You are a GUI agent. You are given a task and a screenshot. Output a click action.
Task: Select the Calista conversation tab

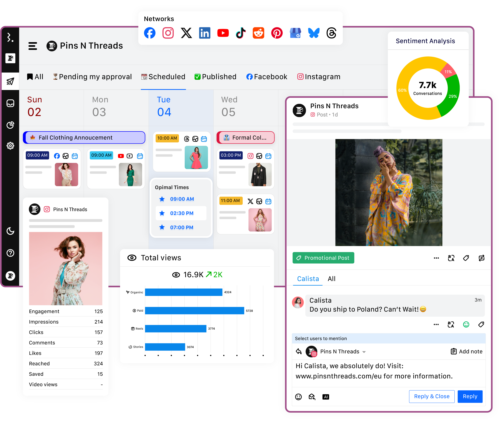point(308,279)
